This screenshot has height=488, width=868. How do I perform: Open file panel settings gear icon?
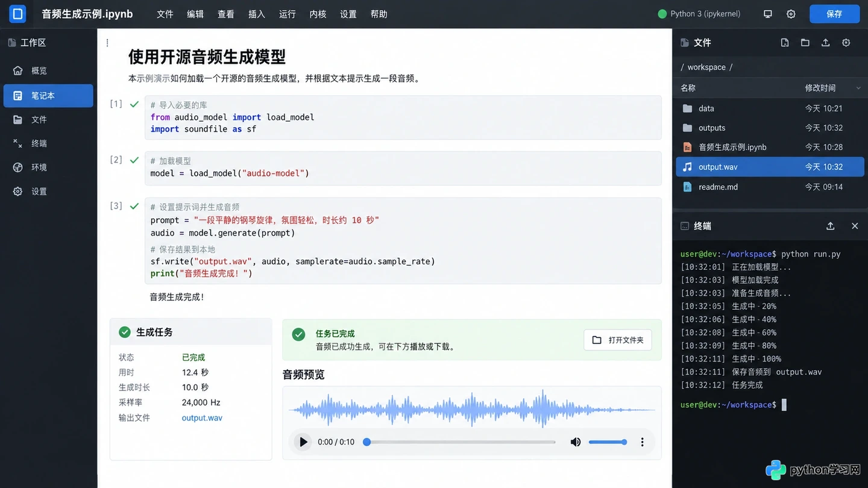pos(846,42)
